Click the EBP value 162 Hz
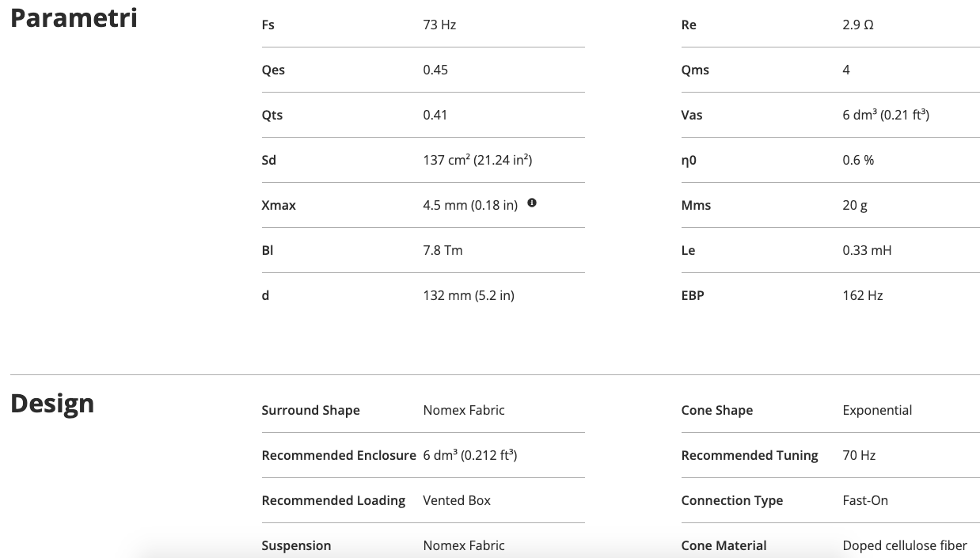This screenshot has width=980, height=558. click(863, 296)
